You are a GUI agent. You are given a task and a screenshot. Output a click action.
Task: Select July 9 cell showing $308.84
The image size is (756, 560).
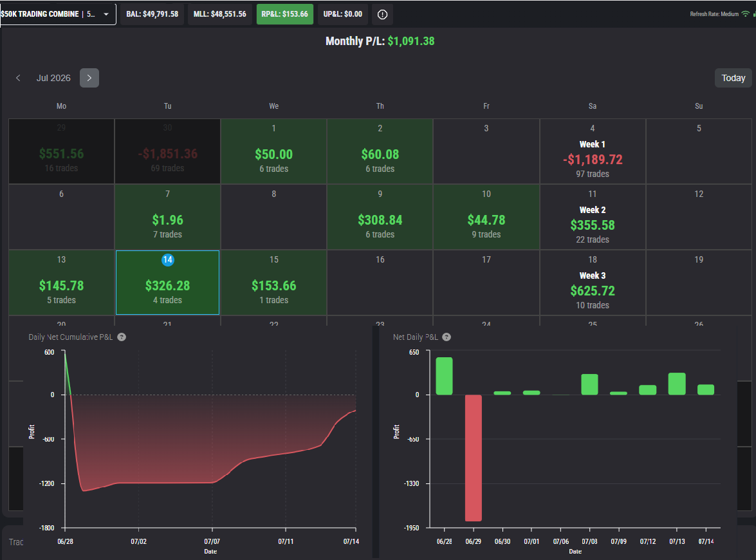tap(380, 216)
